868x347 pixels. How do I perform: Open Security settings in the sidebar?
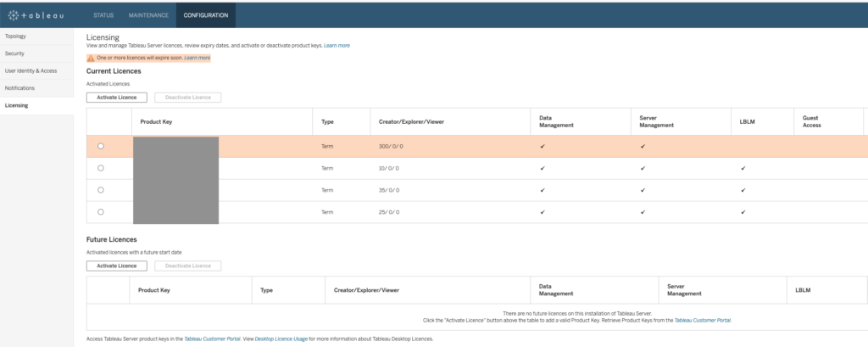pos(15,53)
